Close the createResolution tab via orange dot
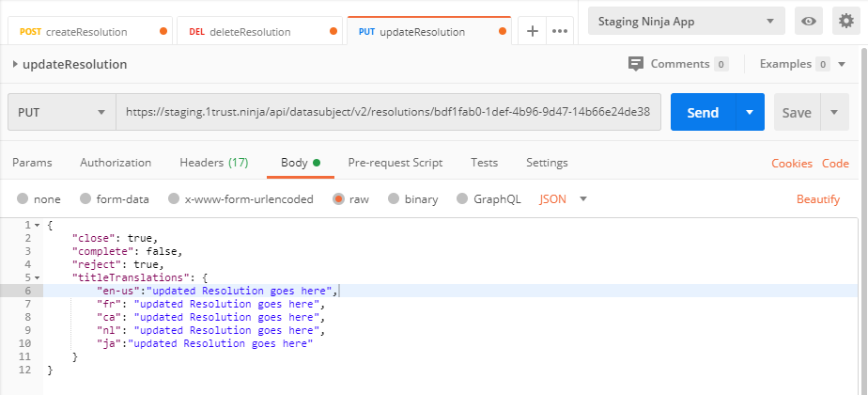868x395 pixels. click(163, 32)
